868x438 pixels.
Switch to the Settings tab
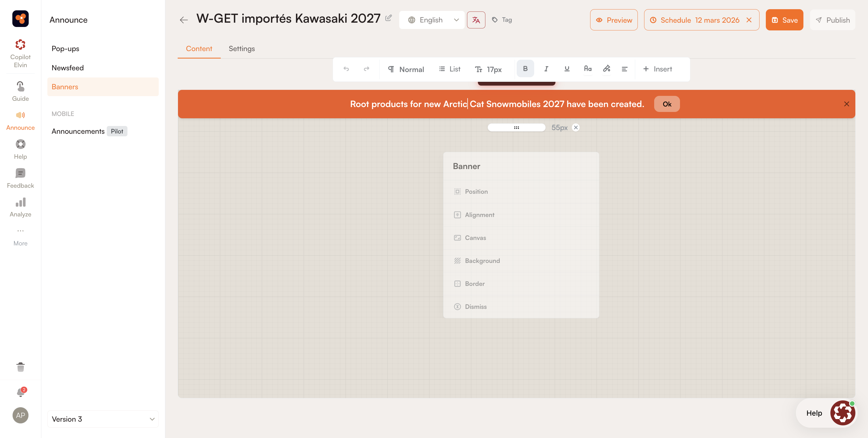[x=242, y=49]
